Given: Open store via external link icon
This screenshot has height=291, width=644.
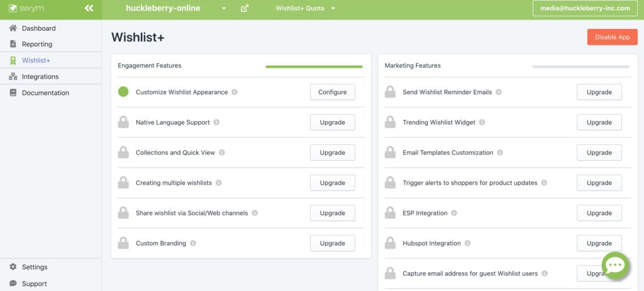Looking at the screenshot, I should click(x=245, y=8).
